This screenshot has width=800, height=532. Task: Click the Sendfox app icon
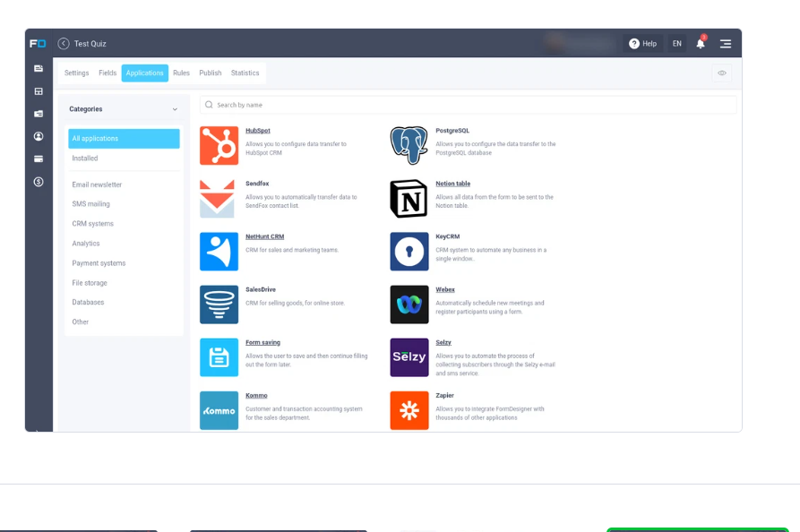click(x=219, y=199)
